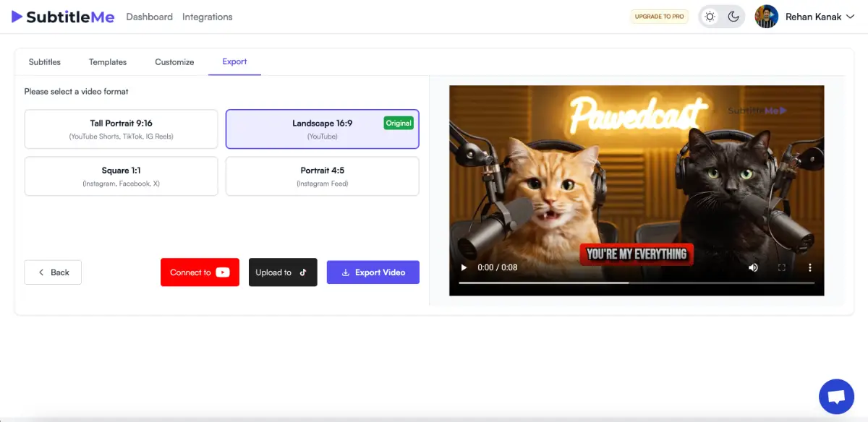Select Landscape 16:9 format
Viewport: 868px width, 422px height.
(x=322, y=129)
